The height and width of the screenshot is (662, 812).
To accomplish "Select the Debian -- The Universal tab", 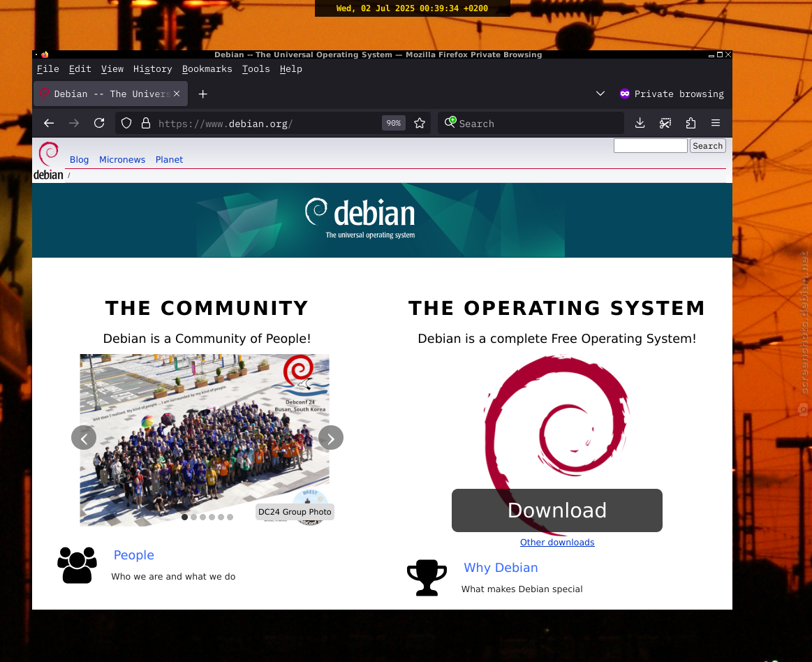I will [111, 94].
